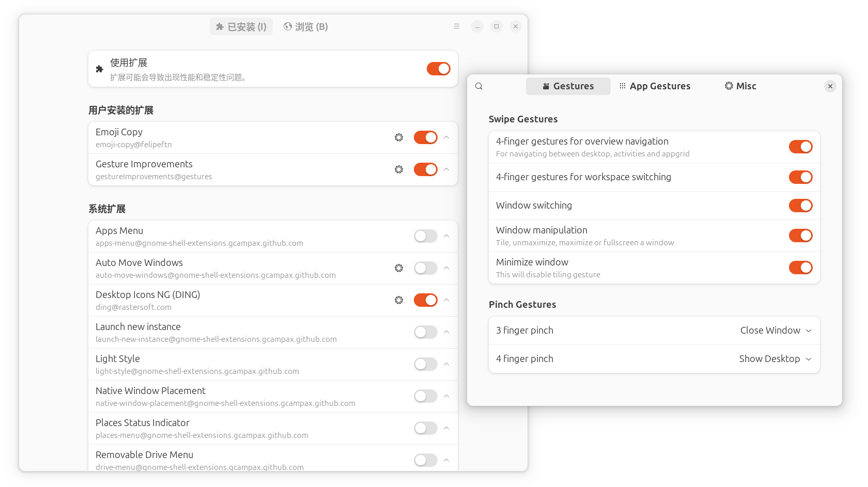Maximize the Extensions window
The image size is (868, 487).
[x=497, y=26]
